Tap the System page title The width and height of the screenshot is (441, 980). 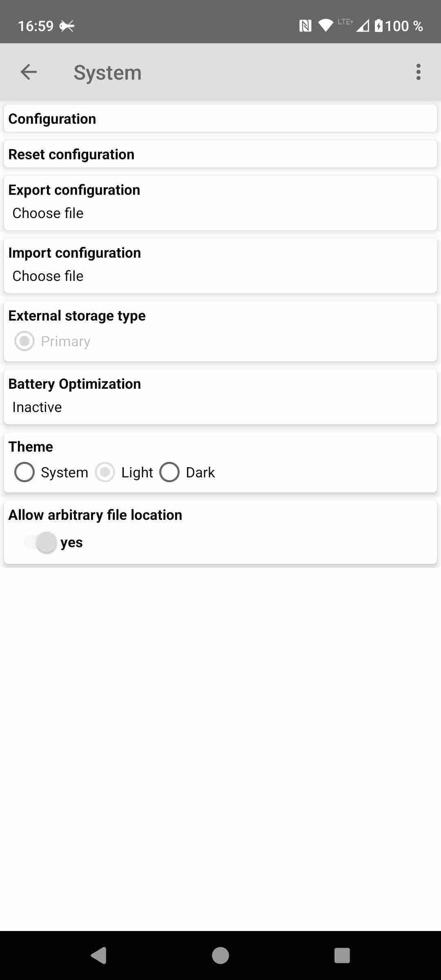pos(107,73)
